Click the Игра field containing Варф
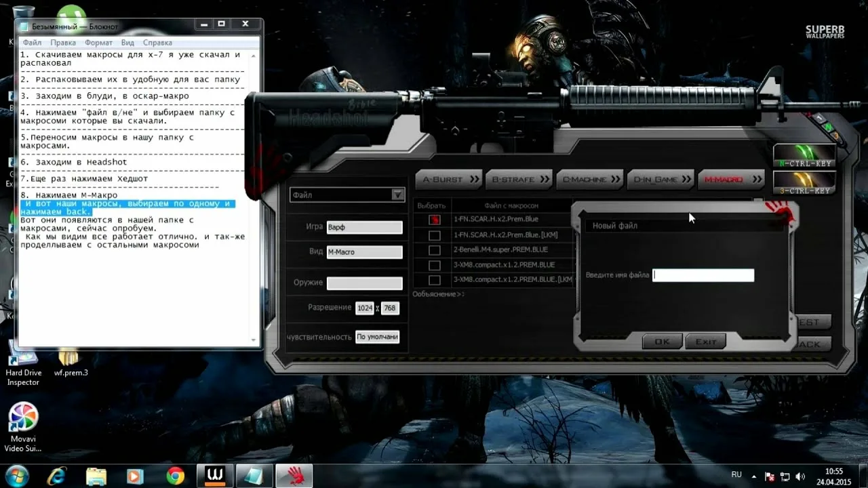The width and height of the screenshot is (868, 488). (x=364, y=227)
